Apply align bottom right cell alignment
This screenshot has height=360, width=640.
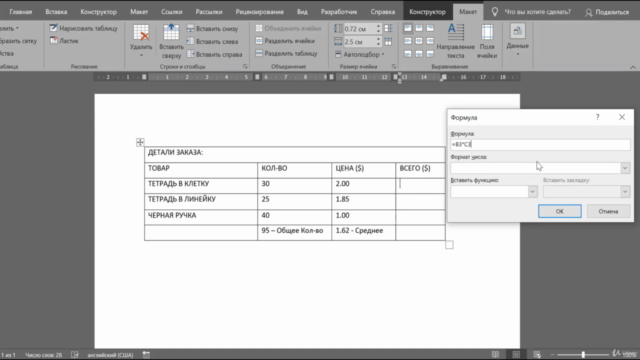coord(430,53)
